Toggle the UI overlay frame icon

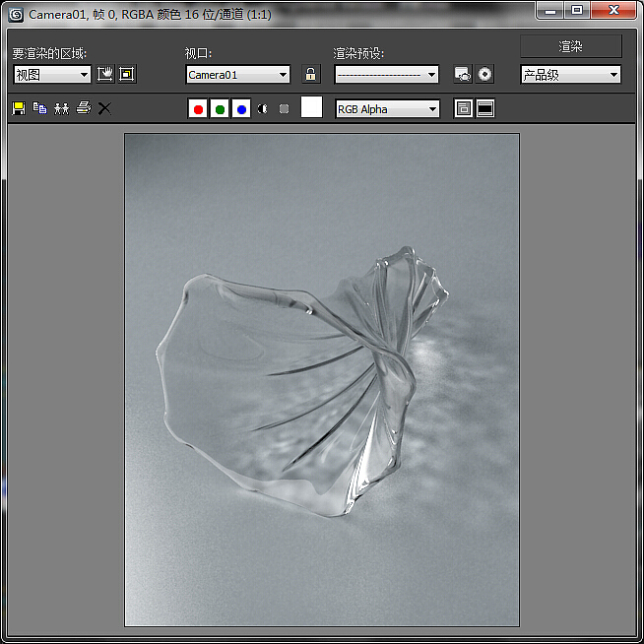tap(463, 109)
